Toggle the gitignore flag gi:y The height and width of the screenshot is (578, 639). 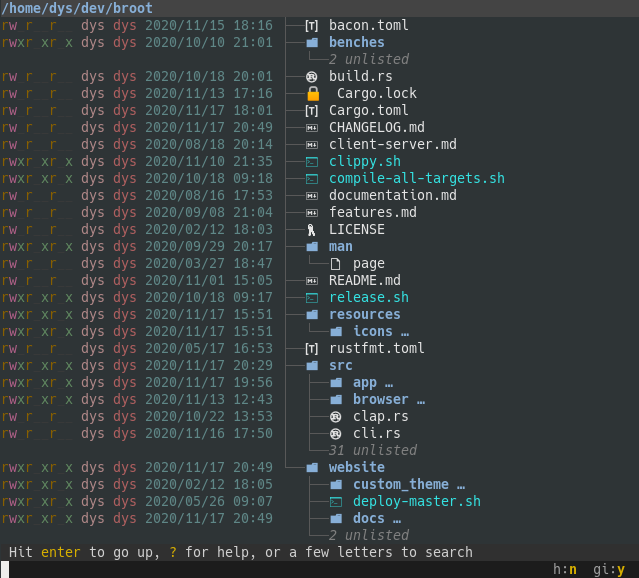609,569
